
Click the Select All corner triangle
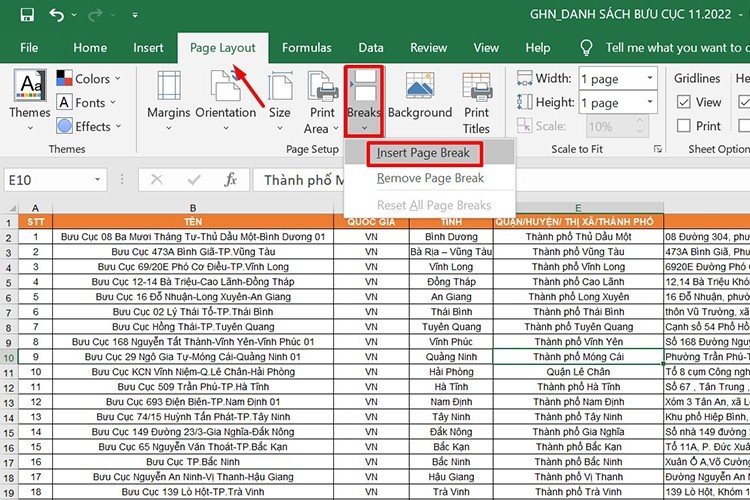click(11, 208)
